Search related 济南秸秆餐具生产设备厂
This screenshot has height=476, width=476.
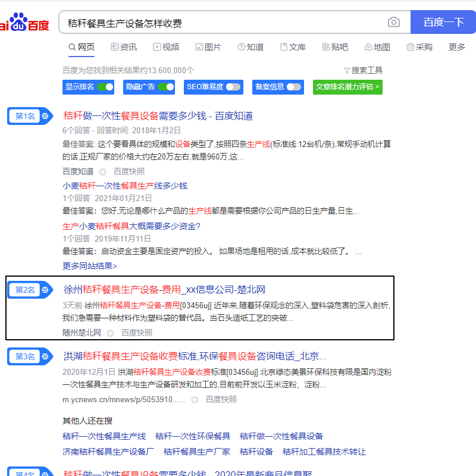[x=108, y=452]
